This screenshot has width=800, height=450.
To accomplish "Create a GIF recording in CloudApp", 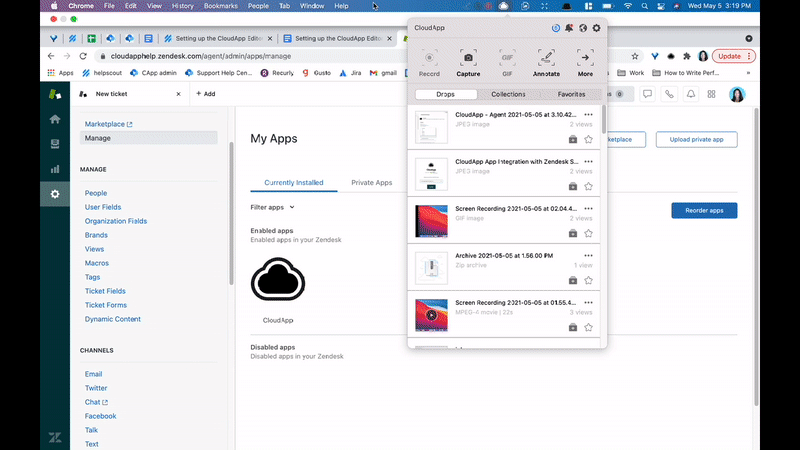I will (507, 63).
